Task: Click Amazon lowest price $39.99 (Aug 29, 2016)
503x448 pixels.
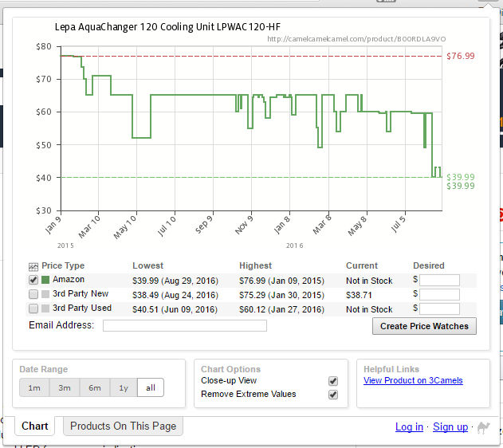Action: pyautogui.click(x=175, y=281)
